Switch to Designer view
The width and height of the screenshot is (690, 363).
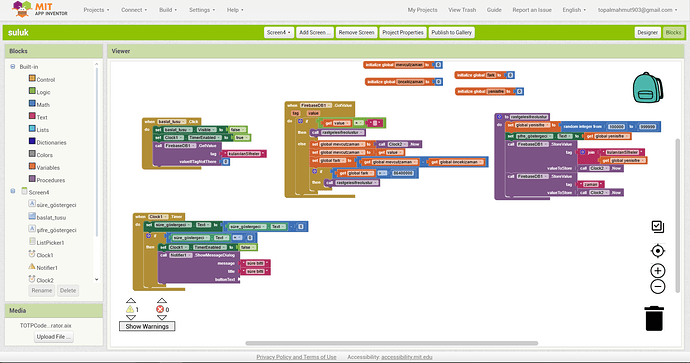tap(647, 33)
